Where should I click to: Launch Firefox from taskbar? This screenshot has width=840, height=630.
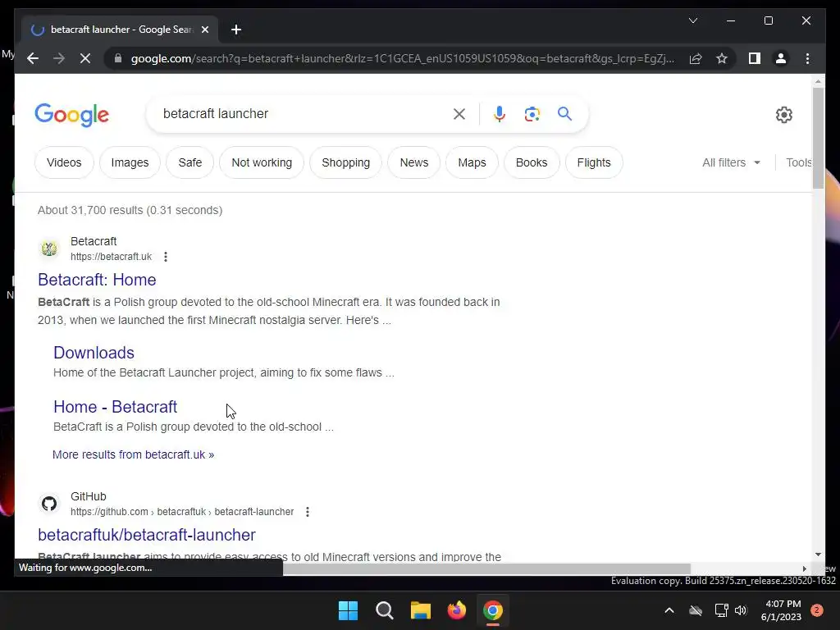click(x=456, y=610)
